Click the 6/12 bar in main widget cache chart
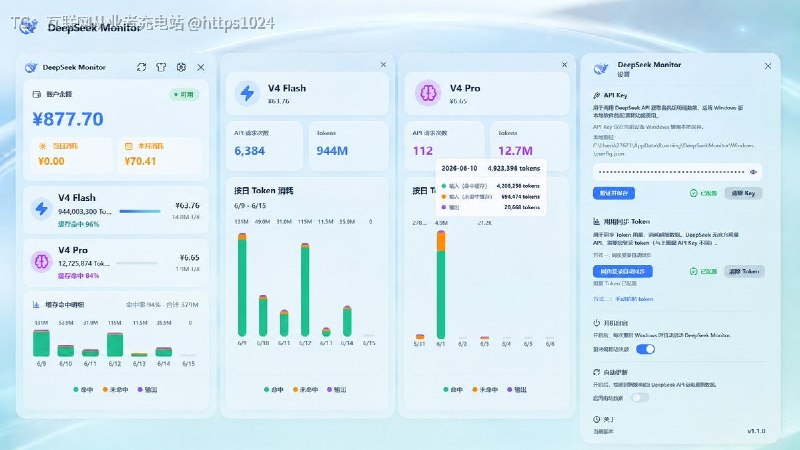 point(115,344)
